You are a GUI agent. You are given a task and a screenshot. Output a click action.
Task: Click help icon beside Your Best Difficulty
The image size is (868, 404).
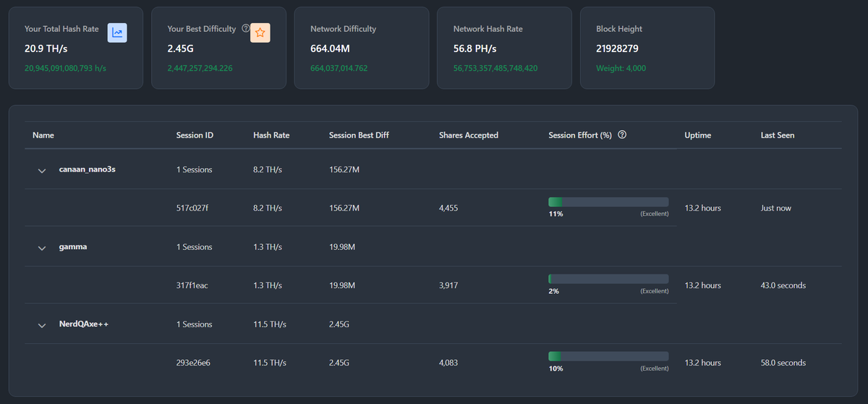click(x=245, y=29)
